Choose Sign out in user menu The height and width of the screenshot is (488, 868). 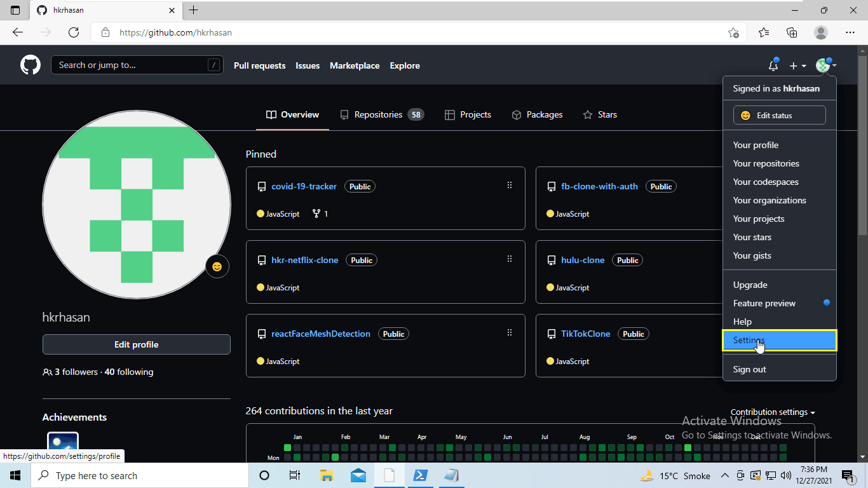pos(780,369)
